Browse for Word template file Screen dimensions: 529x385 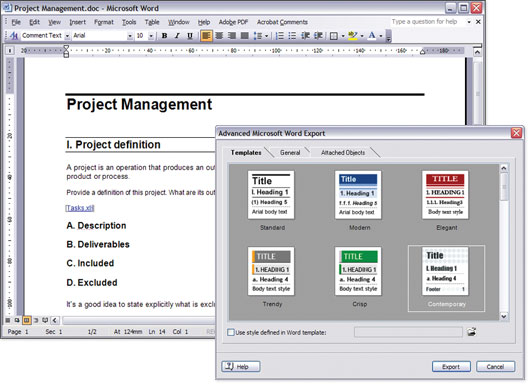click(472, 332)
